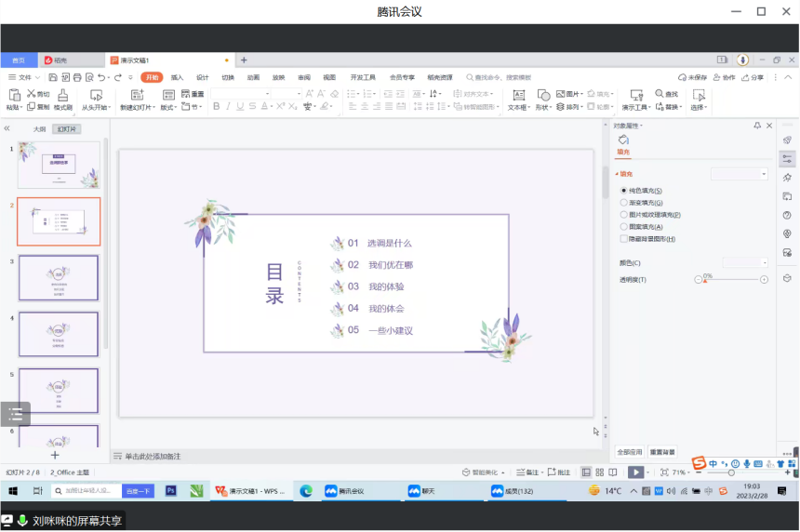Open the Color (颜色) dropdown

746,263
